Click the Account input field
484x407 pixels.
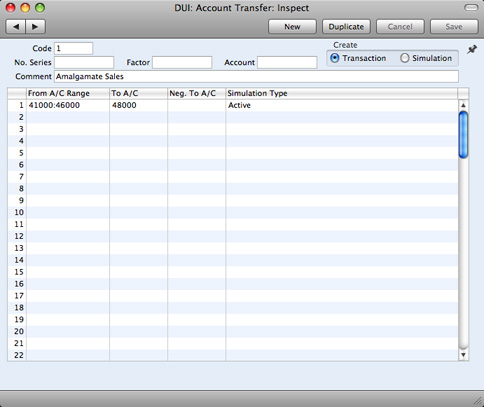coord(287,62)
